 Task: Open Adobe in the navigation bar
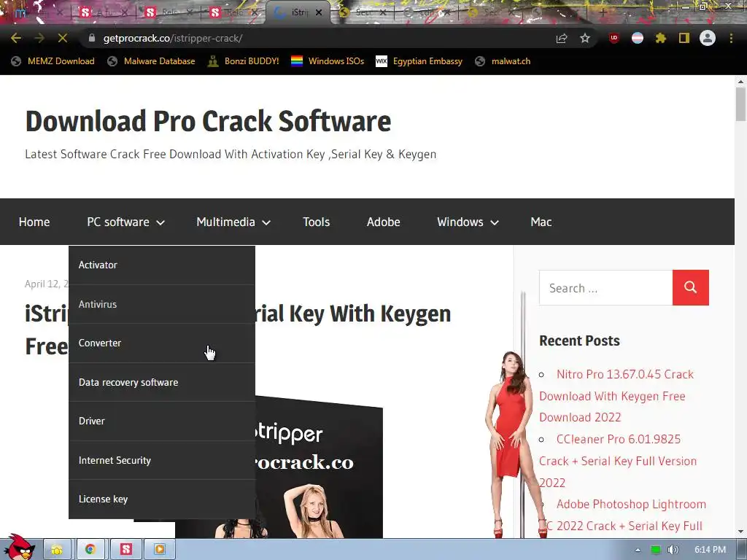click(384, 222)
